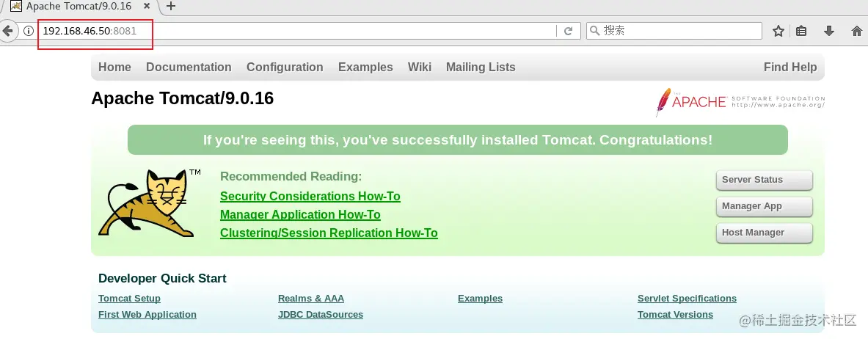The image size is (868, 339).
Task: Bookmark this page with the star icon
Action: coord(778,31)
